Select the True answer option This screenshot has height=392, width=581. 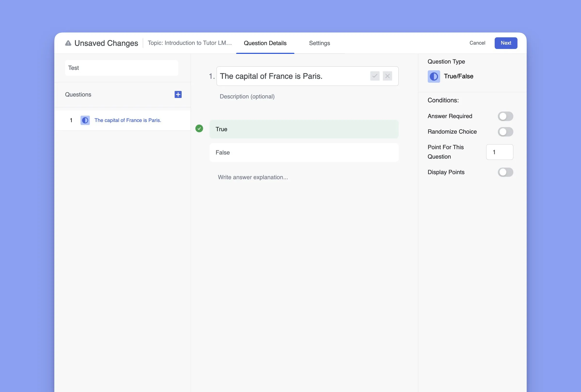(304, 129)
